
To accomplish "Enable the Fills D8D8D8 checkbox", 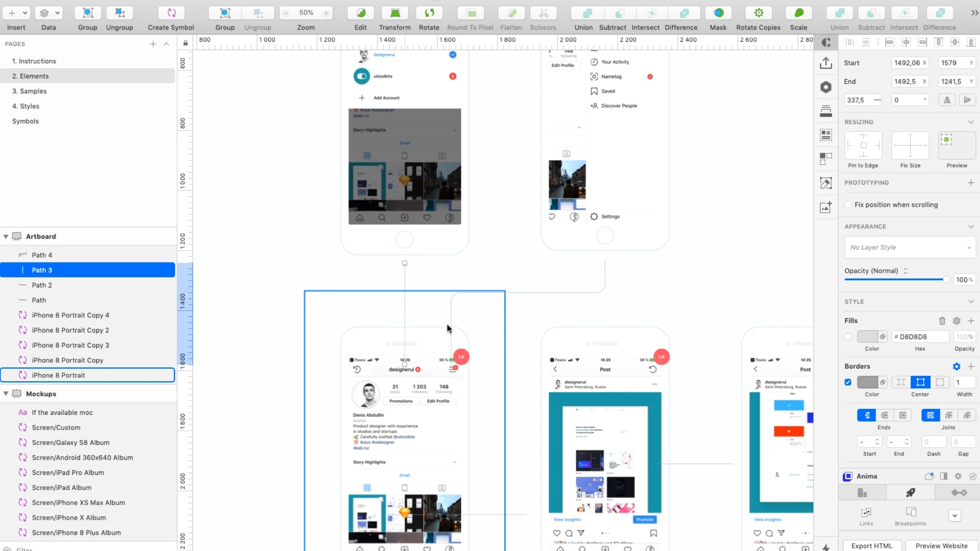I will 848,336.
